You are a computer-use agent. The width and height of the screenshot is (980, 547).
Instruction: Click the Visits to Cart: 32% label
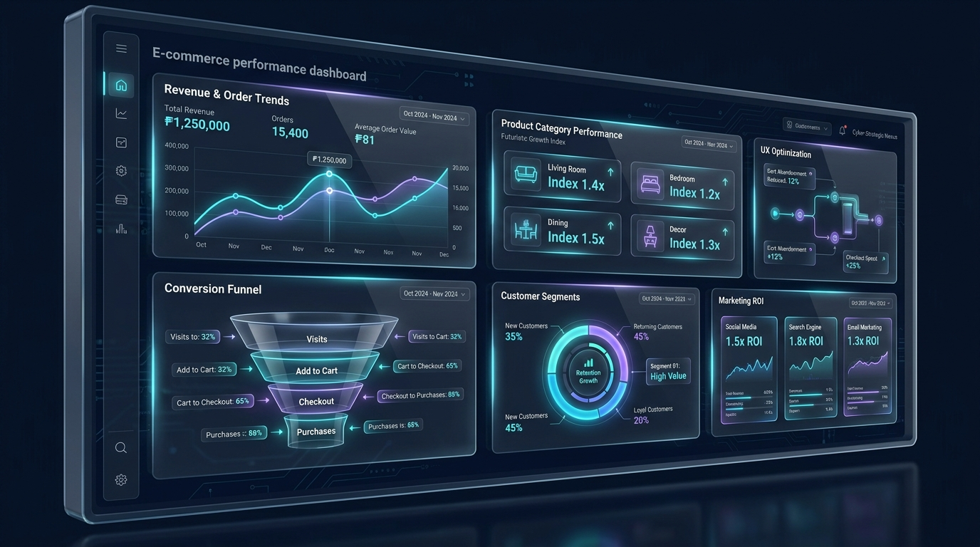coord(437,336)
